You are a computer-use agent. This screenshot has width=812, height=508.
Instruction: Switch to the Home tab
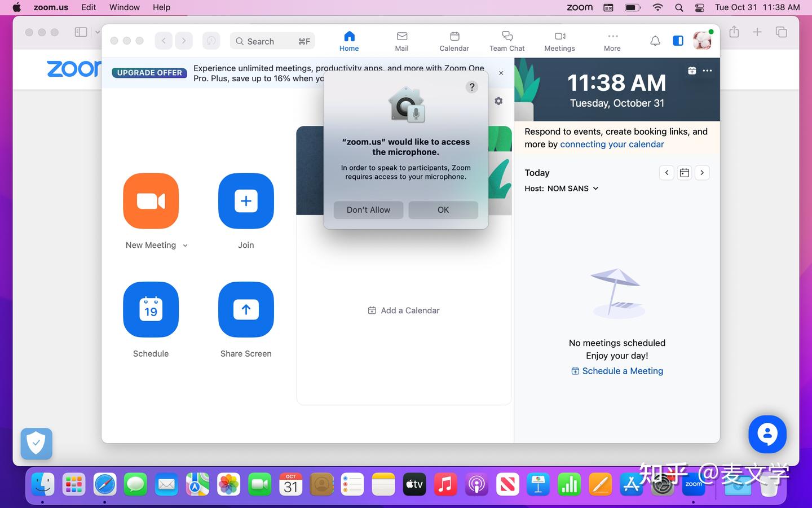[x=348, y=41]
